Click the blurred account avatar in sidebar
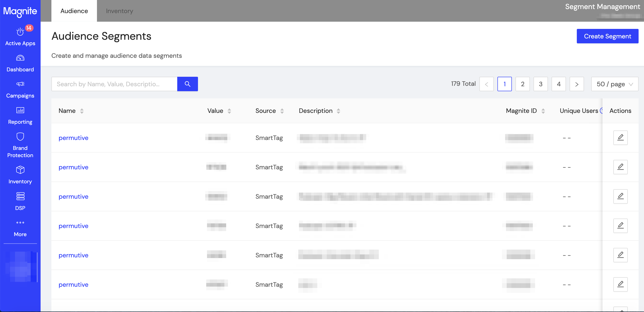 pyautogui.click(x=21, y=267)
